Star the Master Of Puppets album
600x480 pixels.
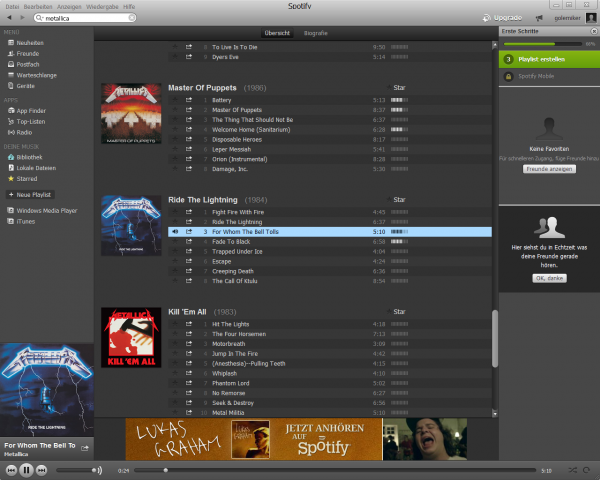(396, 88)
